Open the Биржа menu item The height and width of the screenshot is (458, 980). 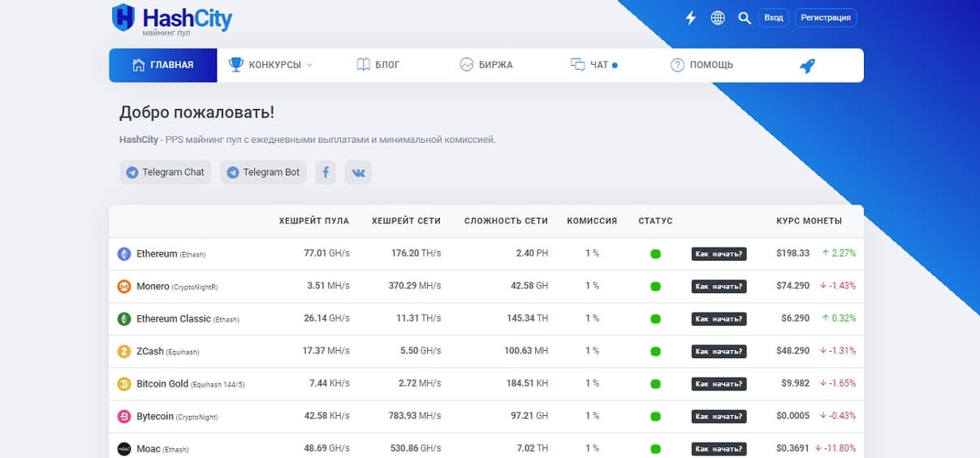point(486,65)
